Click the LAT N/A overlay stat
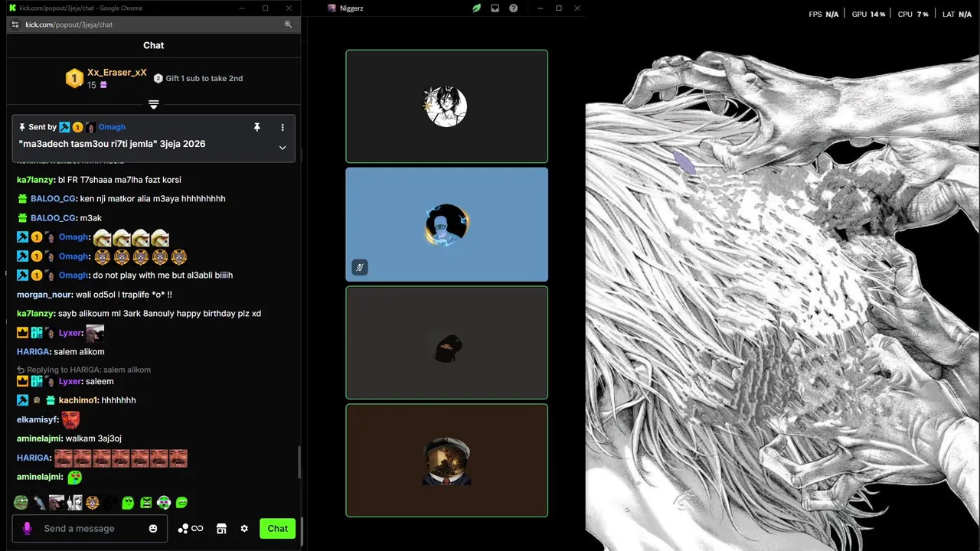This screenshot has height=551, width=980. (x=957, y=15)
